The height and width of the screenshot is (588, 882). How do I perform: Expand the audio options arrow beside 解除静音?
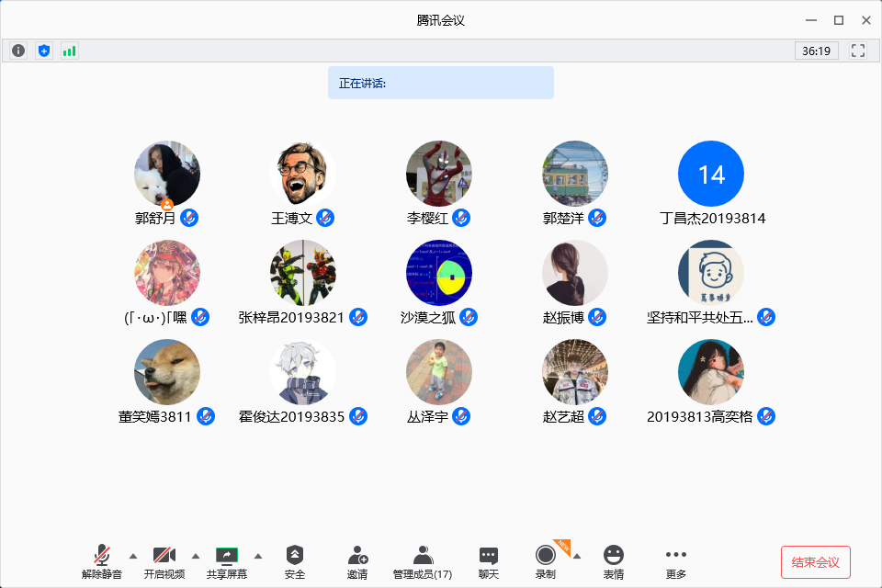pos(132,556)
